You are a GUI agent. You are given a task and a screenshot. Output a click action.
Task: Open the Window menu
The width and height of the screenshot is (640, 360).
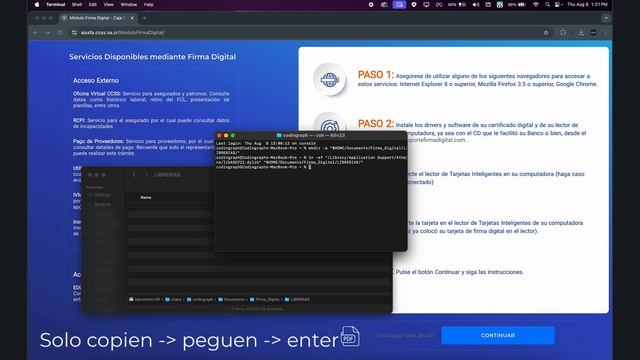click(129, 4)
